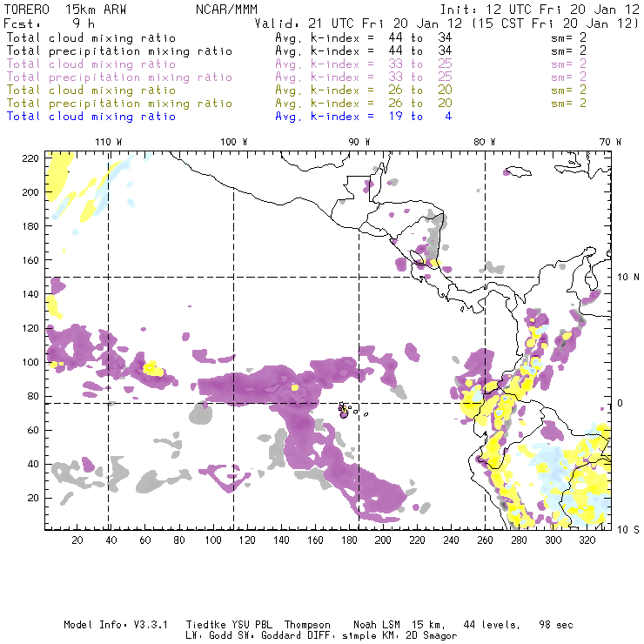Click the blue 'Avg. k-index = 19 to 4' text

364,117
